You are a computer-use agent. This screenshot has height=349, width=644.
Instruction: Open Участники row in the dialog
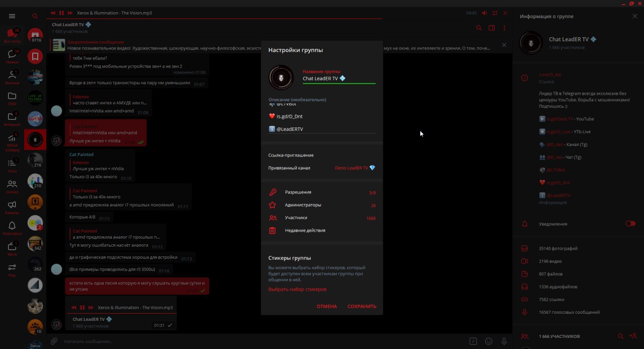pyautogui.click(x=322, y=218)
